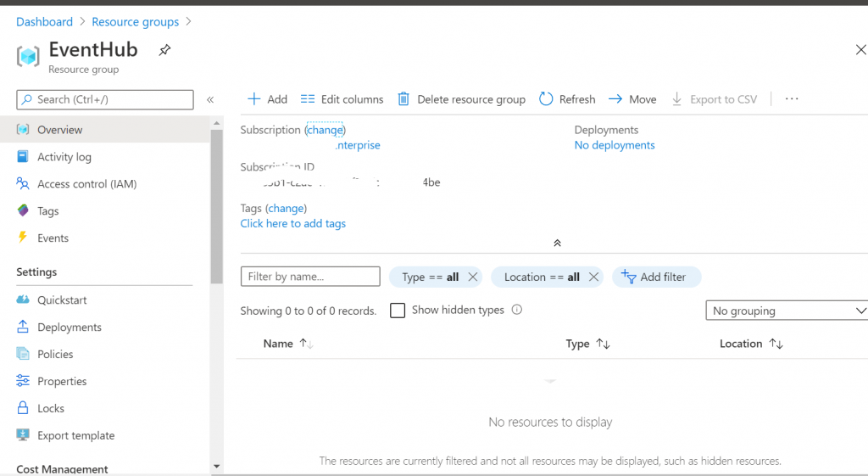The height and width of the screenshot is (476, 868).
Task: Sort the table by Location column
Action: coord(751,344)
